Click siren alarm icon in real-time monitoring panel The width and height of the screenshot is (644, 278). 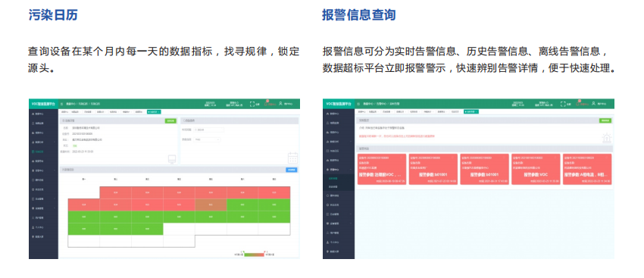[606, 139]
